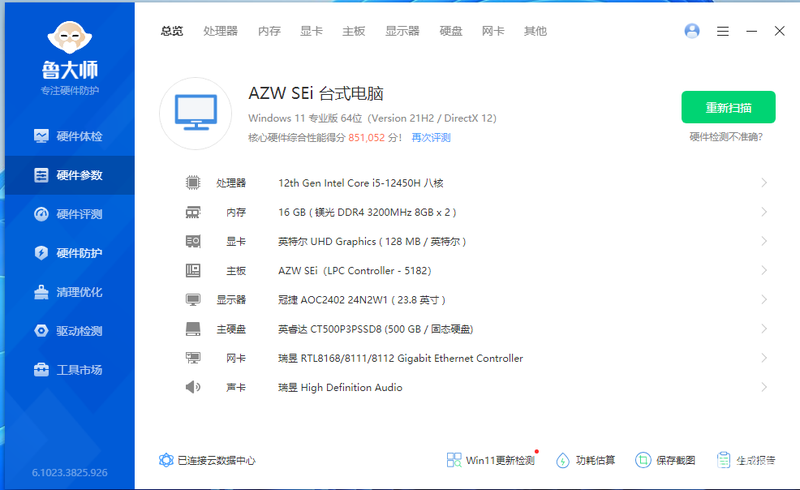This screenshot has height=490, width=800.
Task: Switch to the 内存 top tab
Action: [269, 31]
